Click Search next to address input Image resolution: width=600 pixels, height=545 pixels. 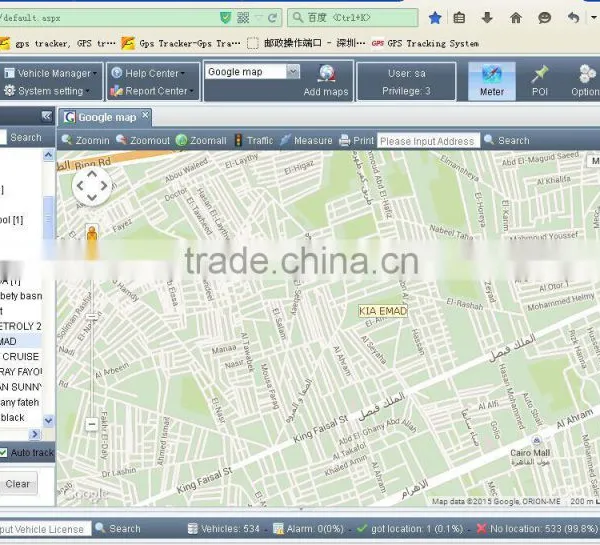point(507,140)
